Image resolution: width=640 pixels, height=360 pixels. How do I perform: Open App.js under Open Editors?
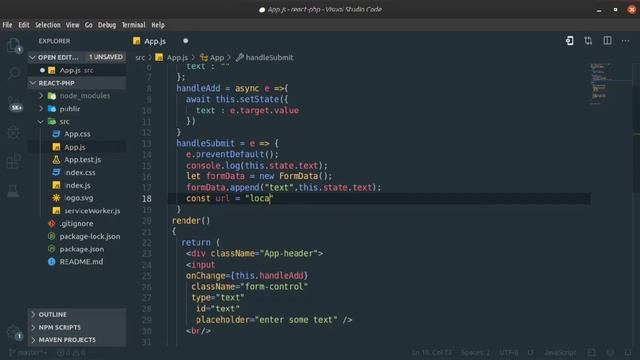77,70
